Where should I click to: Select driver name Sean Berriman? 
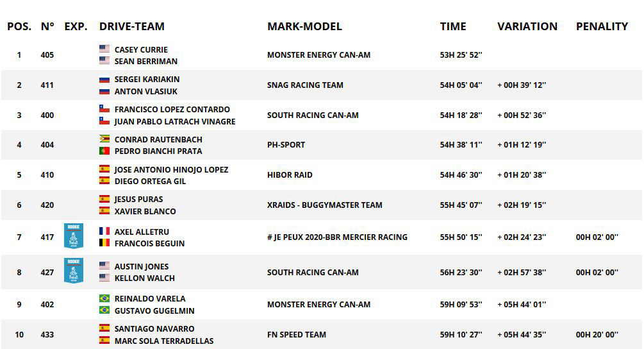pos(146,61)
